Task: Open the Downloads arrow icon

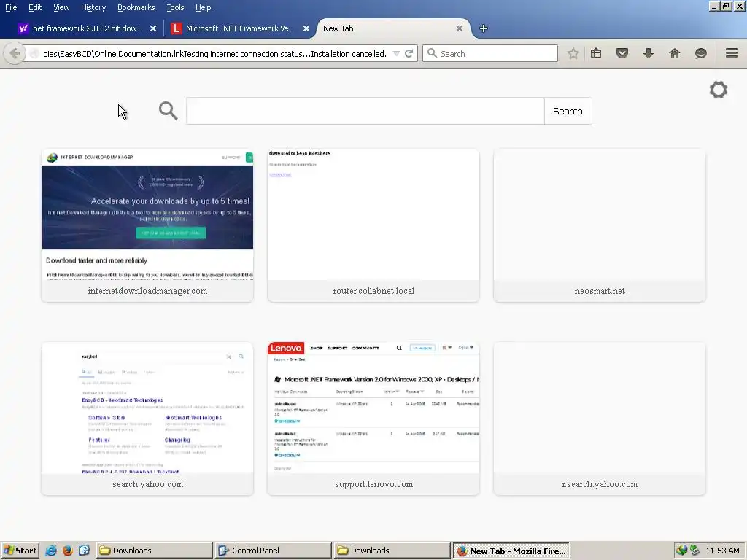Action: click(x=649, y=53)
